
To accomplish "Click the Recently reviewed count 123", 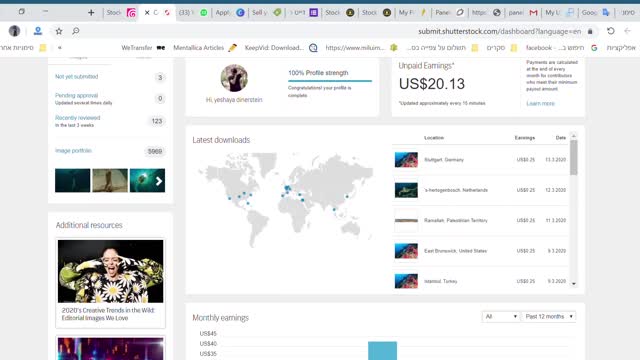I will (157, 121).
